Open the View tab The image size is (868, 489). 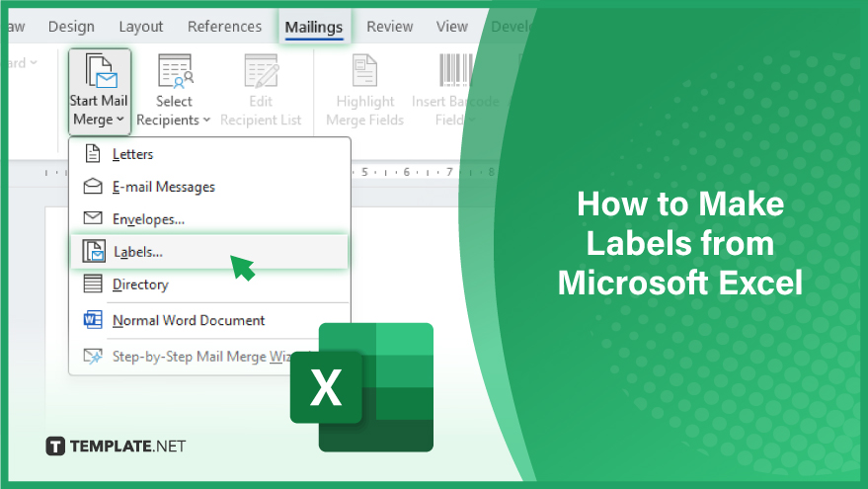(x=451, y=27)
